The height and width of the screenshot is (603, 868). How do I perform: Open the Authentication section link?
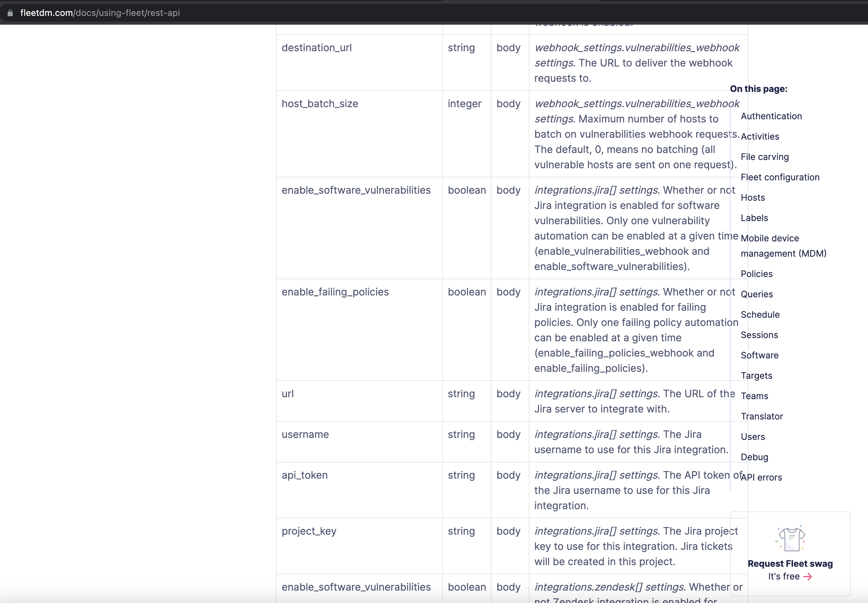click(771, 116)
